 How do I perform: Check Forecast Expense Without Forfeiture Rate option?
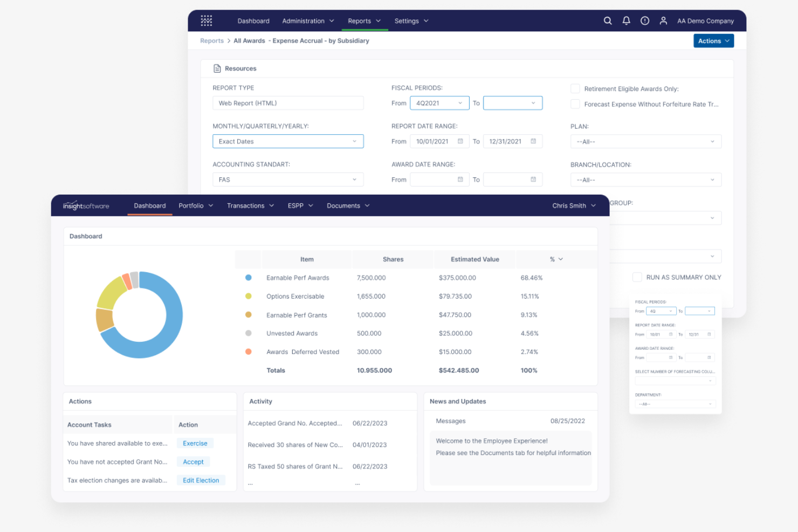575,104
